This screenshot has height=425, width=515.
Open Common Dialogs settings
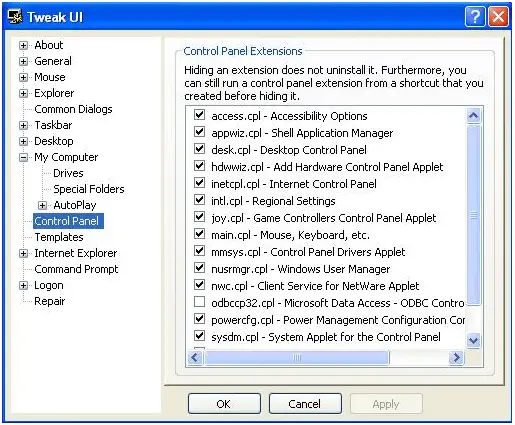coord(73,109)
